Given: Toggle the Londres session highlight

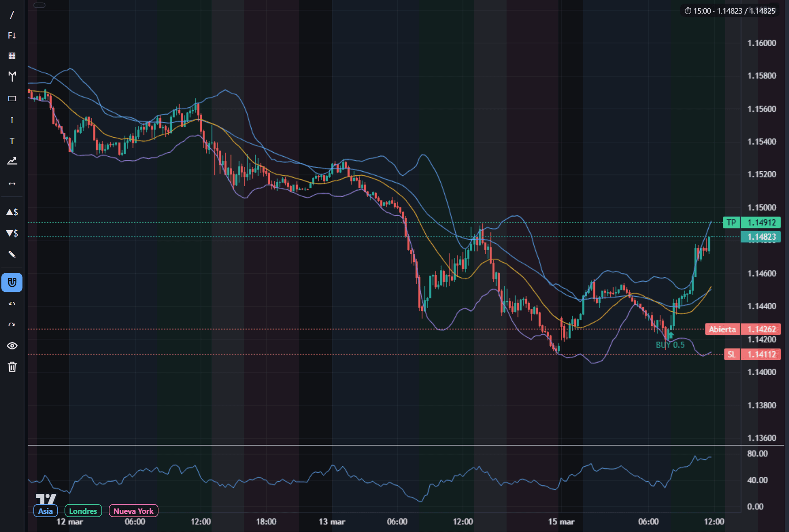Looking at the screenshot, I should tap(83, 511).
